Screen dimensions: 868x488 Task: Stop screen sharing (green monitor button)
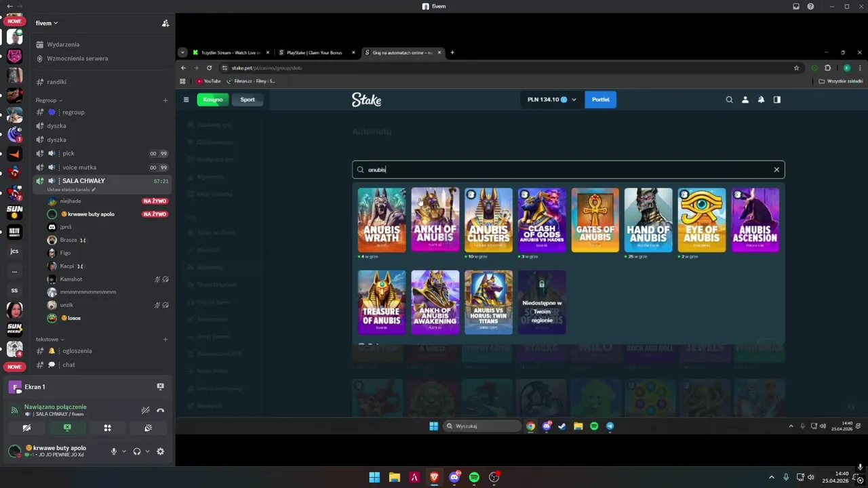67,428
